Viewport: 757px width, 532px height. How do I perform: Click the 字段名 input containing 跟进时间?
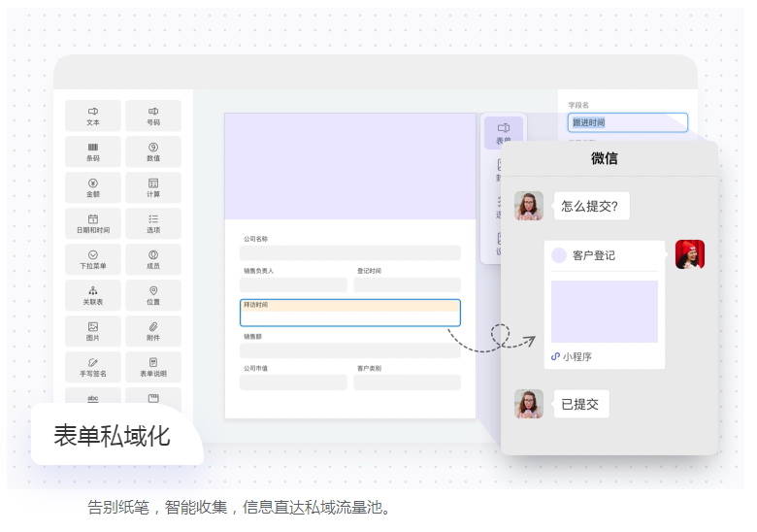pyautogui.click(x=627, y=122)
